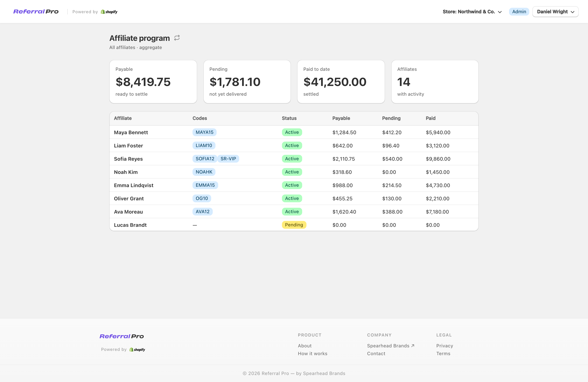Open the How it works link
The width and height of the screenshot is (588, 382).
[312, 354]
